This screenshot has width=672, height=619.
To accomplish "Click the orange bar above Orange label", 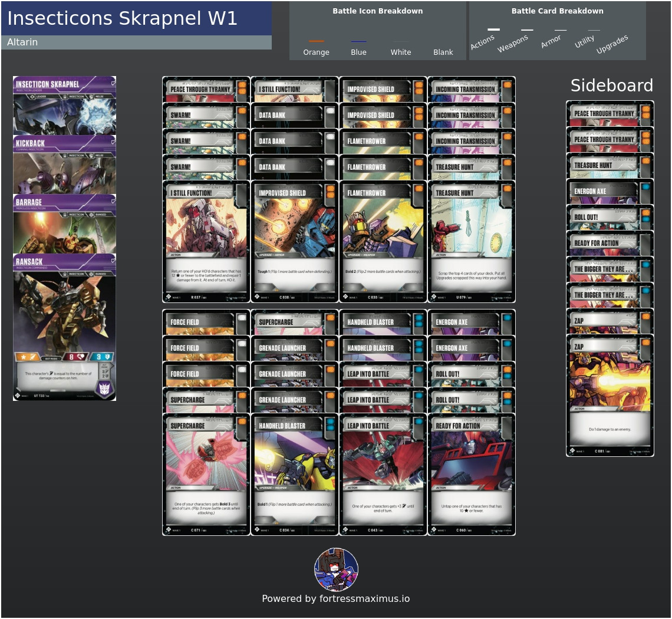I will click(317, 41).
